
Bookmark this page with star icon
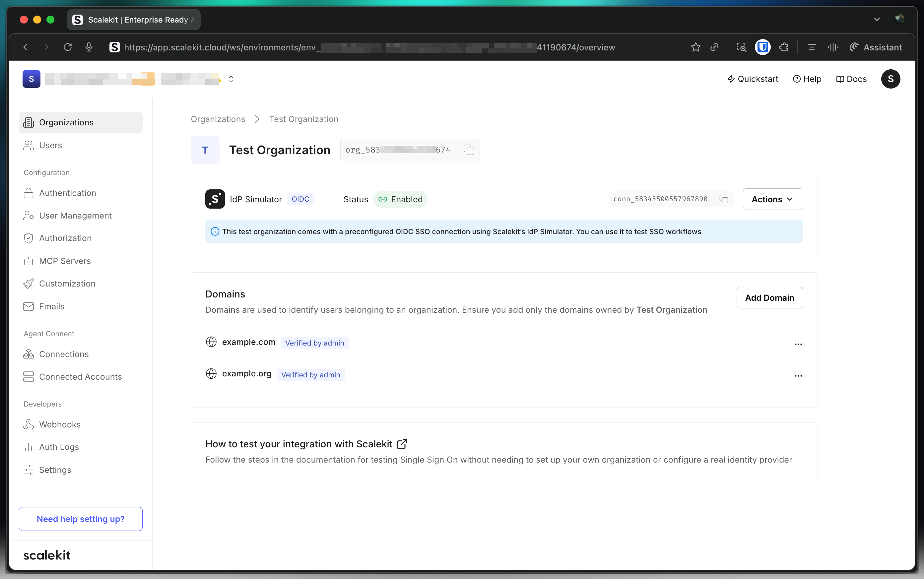pos(695,47)
